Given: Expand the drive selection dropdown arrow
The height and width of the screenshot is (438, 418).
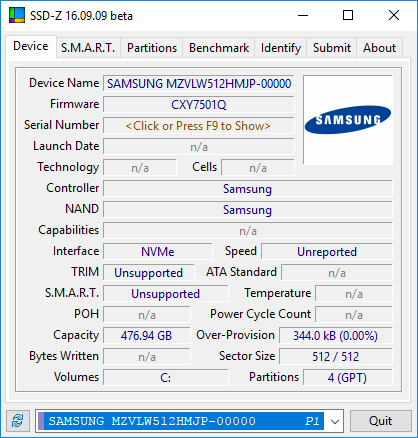Looking at the screenshot, I should point(335,421).
